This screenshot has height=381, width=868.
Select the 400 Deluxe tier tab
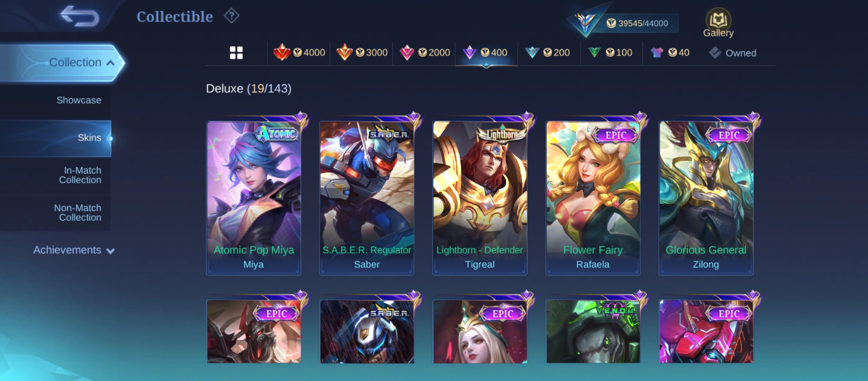pyautogui.click(x=486, y=53)
